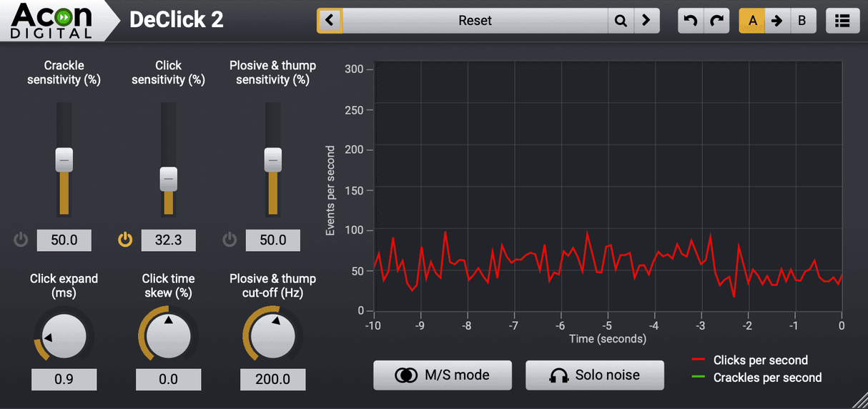
Task: Click the undo arrow icon
Action: coord(691,21)
